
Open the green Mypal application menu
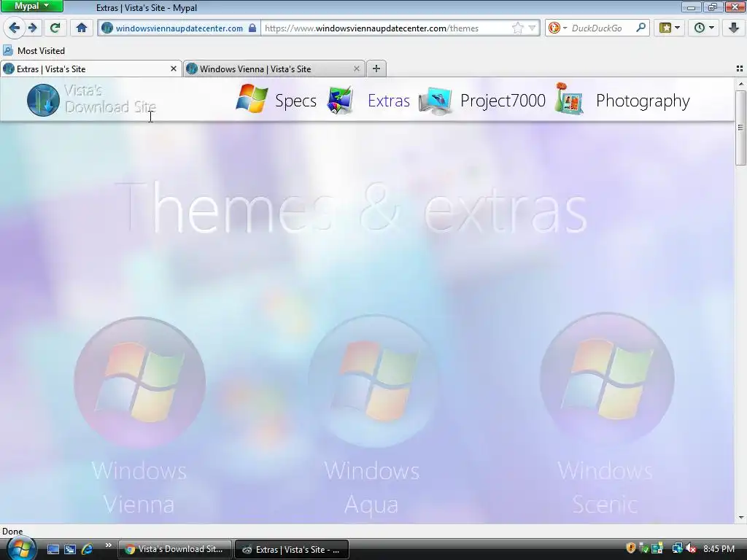click(x=31, y=6)
